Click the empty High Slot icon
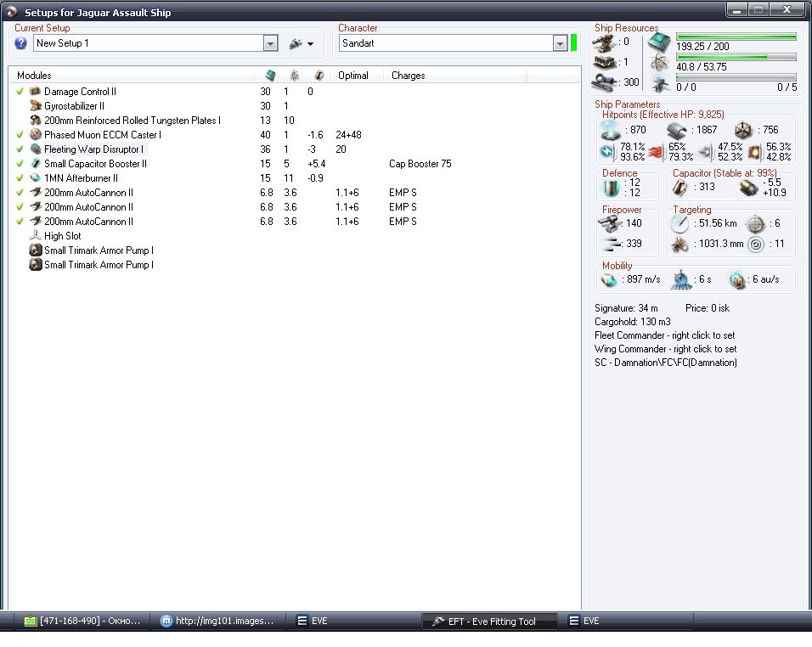Screen dimensions: 812x647 (x=35, y=236)
